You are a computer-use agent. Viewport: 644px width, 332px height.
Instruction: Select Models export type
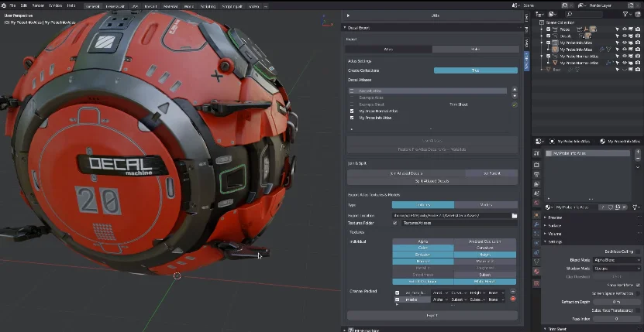pyautogui.click(x=486, y=205)
